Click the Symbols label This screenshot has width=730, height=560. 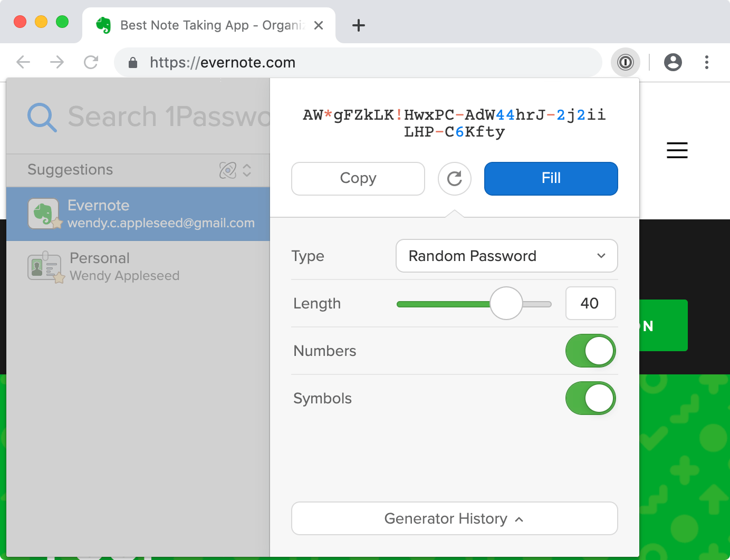322,399
